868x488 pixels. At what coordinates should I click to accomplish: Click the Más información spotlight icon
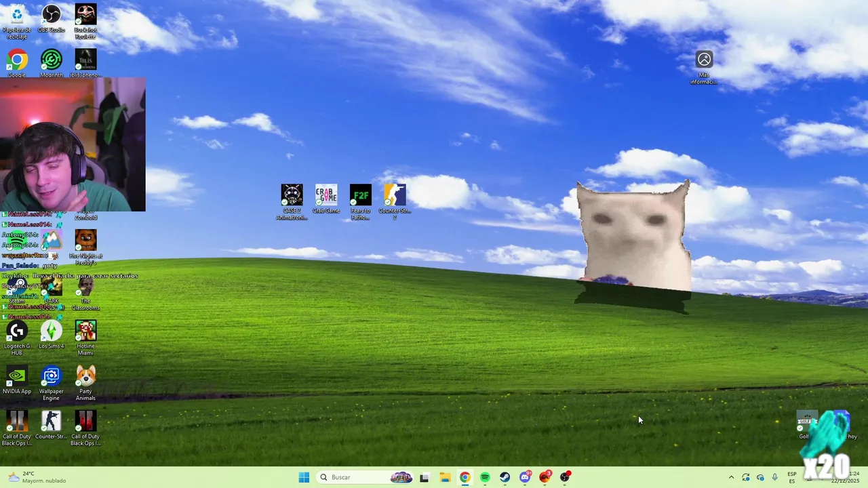(704, 68)
